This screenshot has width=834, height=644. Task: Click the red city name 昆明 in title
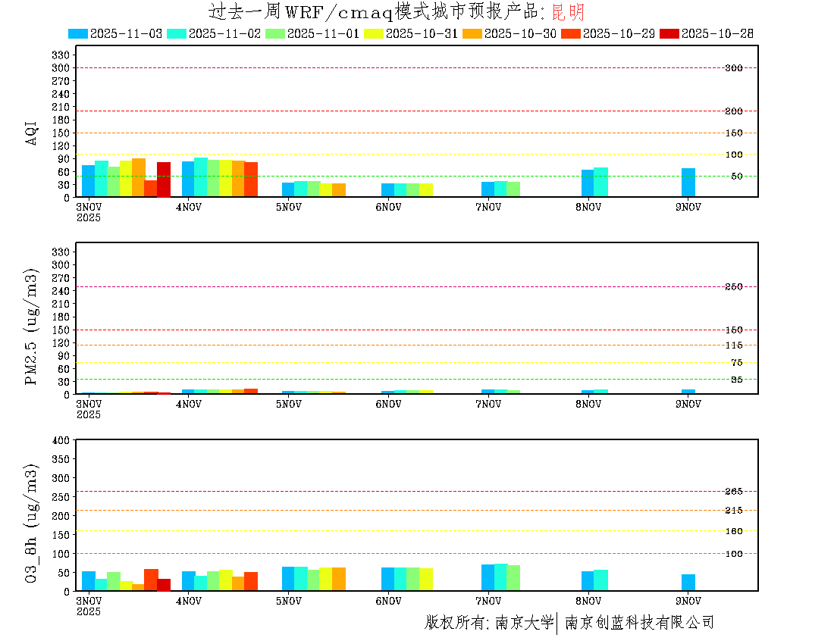pyautogui.click(x=567, y=12)
